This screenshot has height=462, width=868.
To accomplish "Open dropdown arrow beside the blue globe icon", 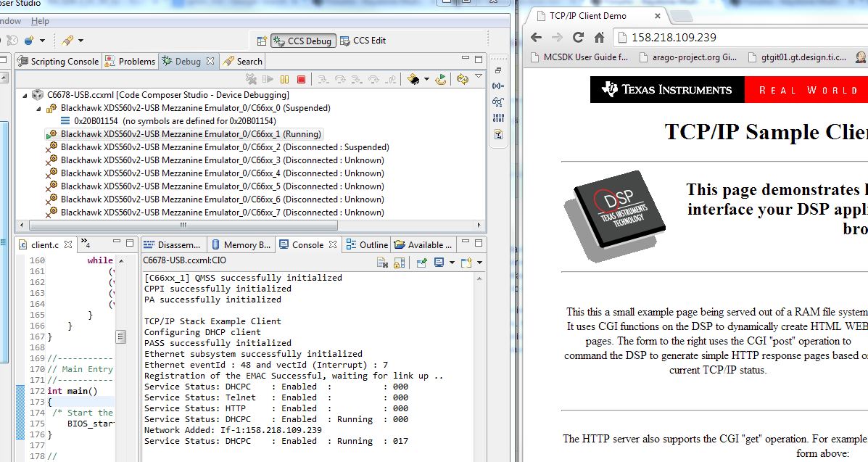I will (42, 41).
